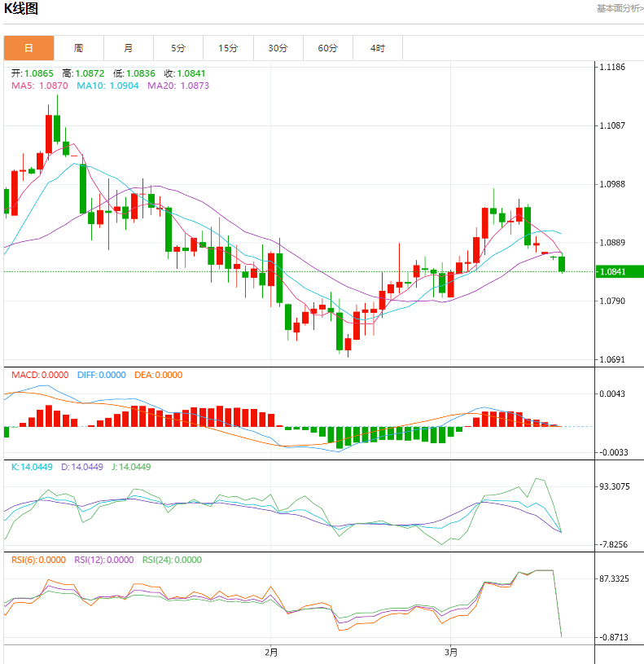Open the 基本面分析 link
The image size is (644, 664).
click(x=620, y=8)
